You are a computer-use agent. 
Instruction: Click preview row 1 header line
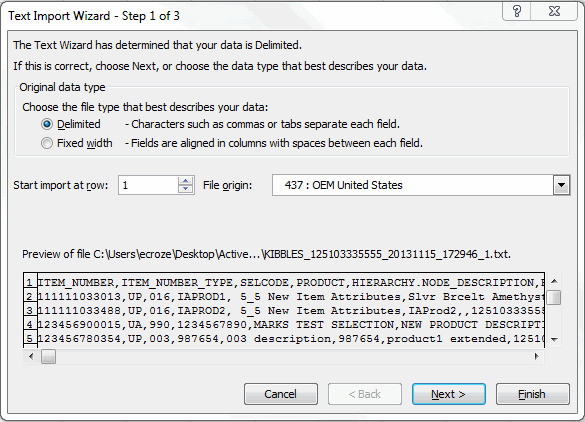point(291,282)
